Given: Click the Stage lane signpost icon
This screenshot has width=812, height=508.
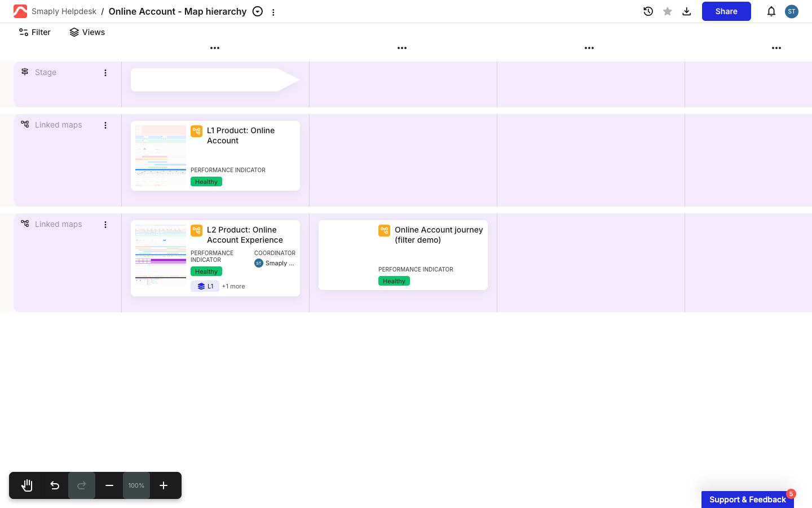Looking at the screenshot, I should click(25, 72).
